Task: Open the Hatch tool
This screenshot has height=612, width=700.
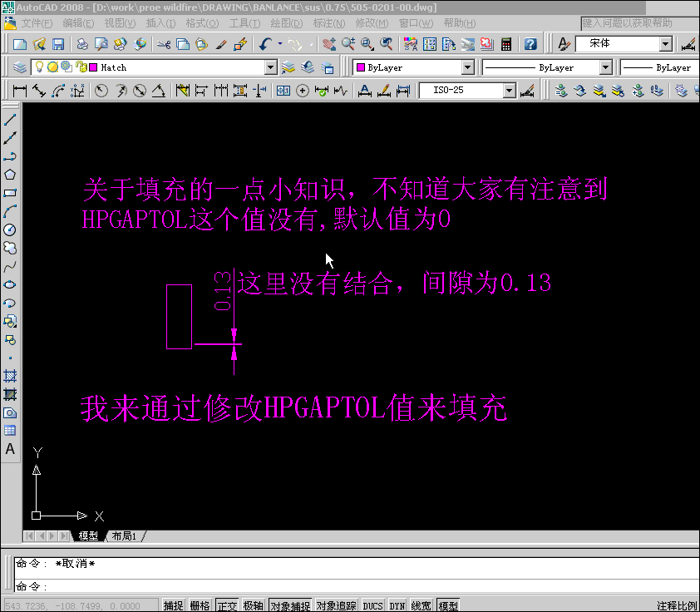Action: pos(10,376)
